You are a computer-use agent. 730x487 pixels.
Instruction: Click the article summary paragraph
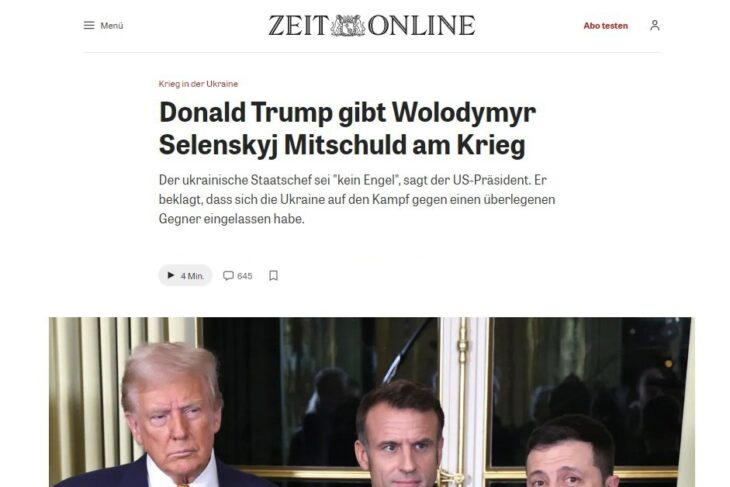tap(357, 199)
